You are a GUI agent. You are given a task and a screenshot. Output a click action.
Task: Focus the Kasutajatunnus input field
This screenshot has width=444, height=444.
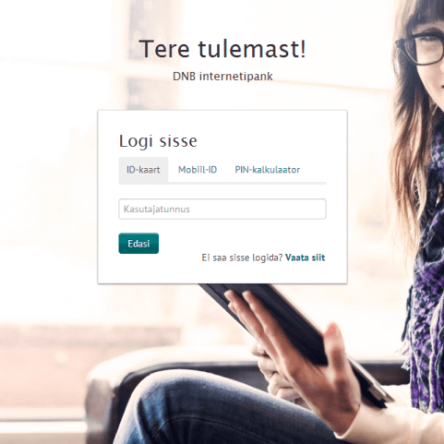pyautogui.click(x=222, y=209)
